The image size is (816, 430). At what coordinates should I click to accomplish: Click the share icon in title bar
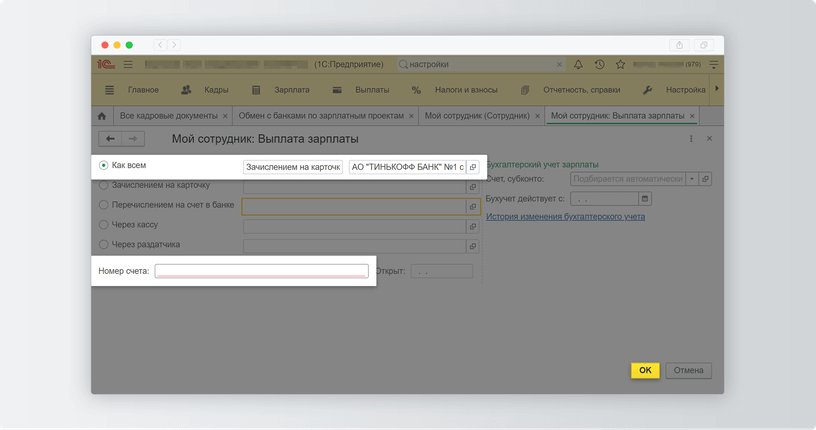(x=679, y=45)
